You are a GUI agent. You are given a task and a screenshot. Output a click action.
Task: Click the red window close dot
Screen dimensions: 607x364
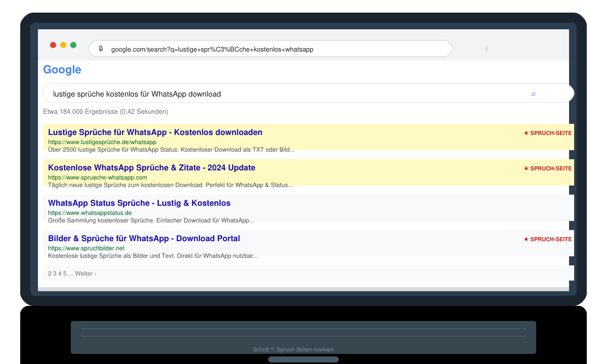pos(53,45)
